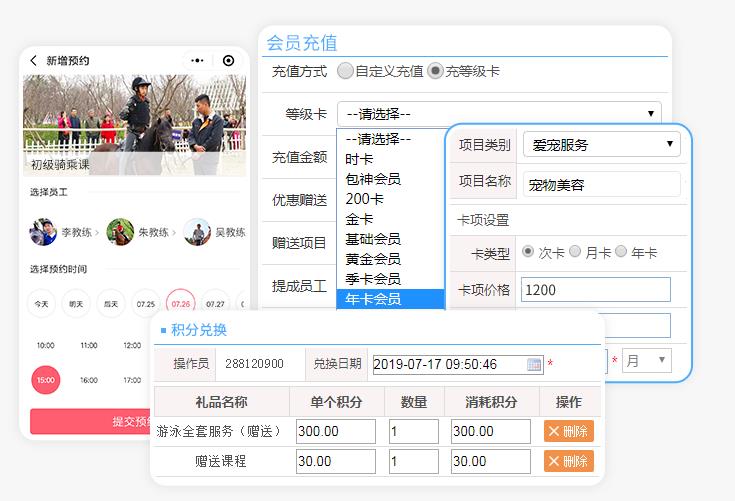Click the 积分兑换 heading

(199, 330)
